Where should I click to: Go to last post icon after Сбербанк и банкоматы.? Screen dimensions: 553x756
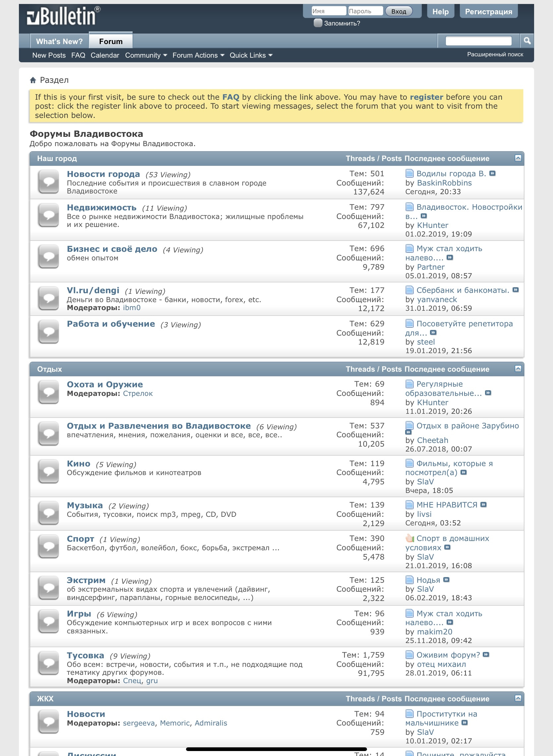(x=516, y=290)
